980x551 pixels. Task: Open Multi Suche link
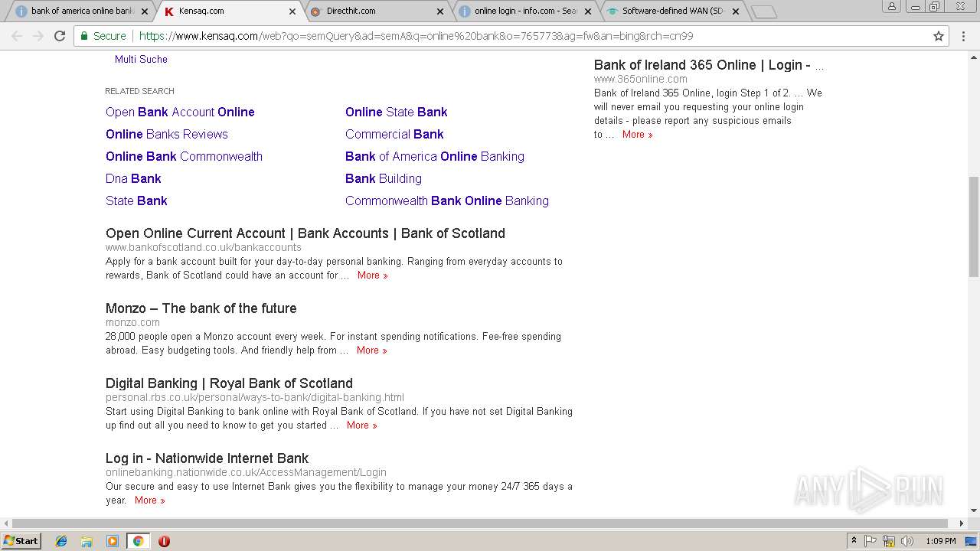click(141, 59)
